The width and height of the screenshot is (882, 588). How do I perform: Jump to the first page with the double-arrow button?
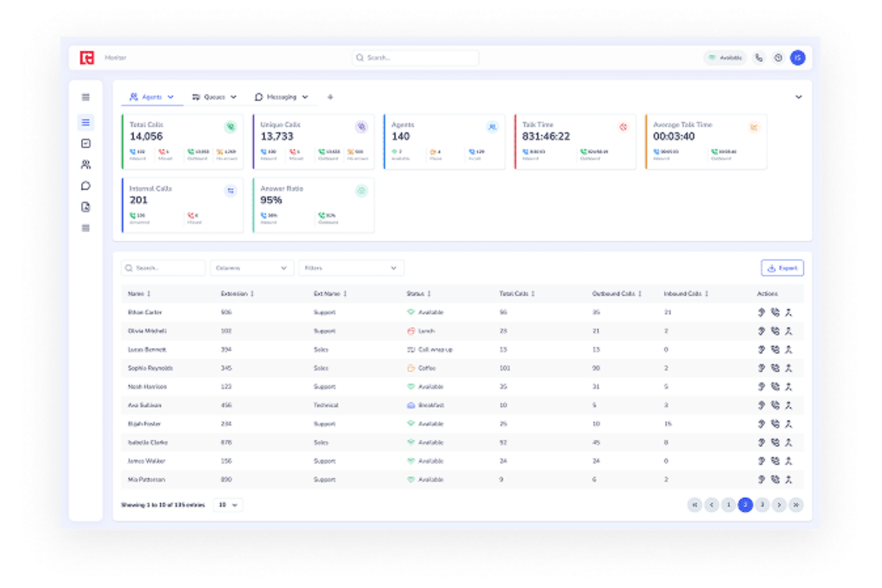[x=694, y=505]
